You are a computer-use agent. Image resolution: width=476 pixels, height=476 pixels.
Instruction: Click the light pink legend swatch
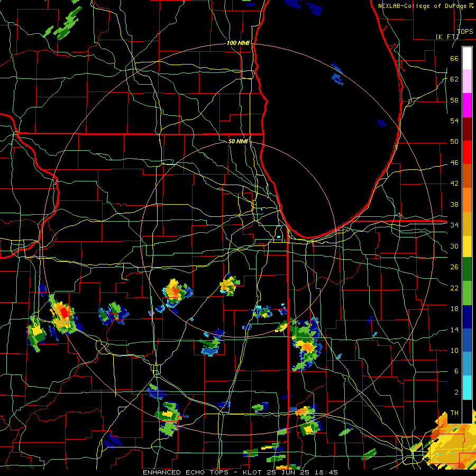click(x=467, y=81)
